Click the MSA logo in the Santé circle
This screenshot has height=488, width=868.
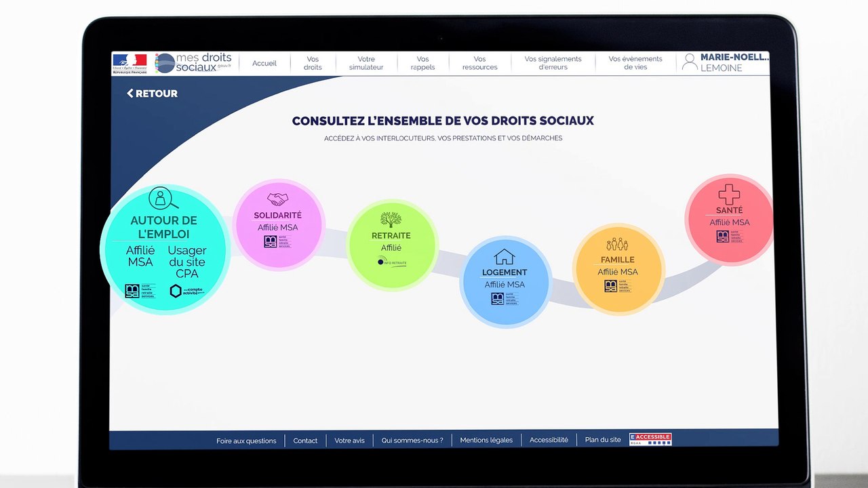(x=729, y=237)
